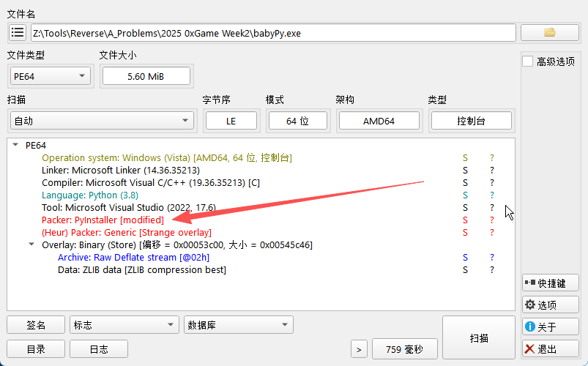Click the 'S' next to Linker row
The image size is (588, 366).
pyautogui.click(x=464, y=170)
